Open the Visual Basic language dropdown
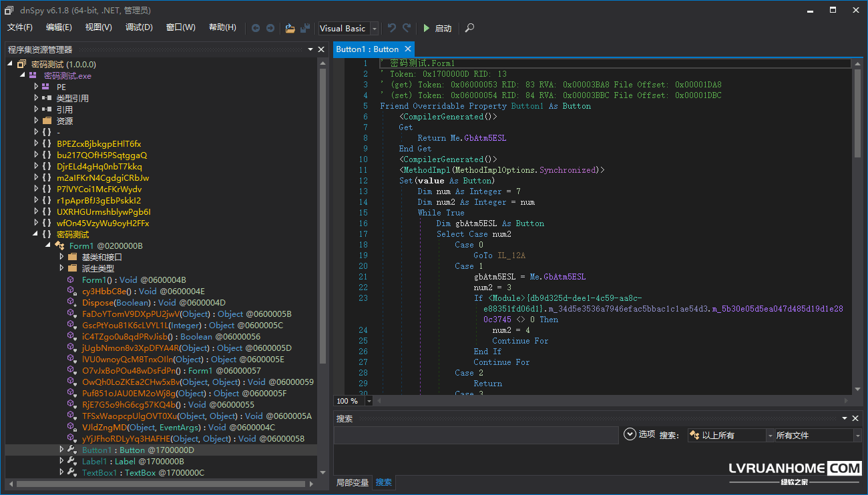Screen dimensions: 868x495 tap(375, 29)
